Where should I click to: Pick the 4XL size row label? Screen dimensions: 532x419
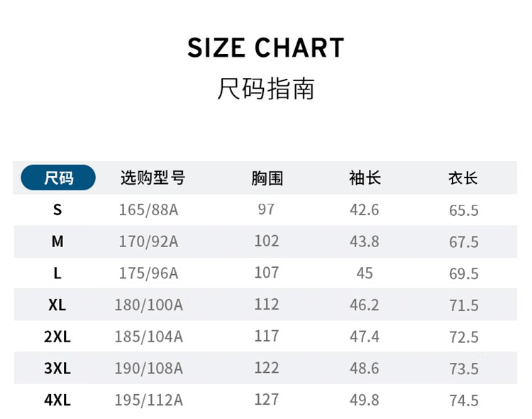tap(57, 400)
